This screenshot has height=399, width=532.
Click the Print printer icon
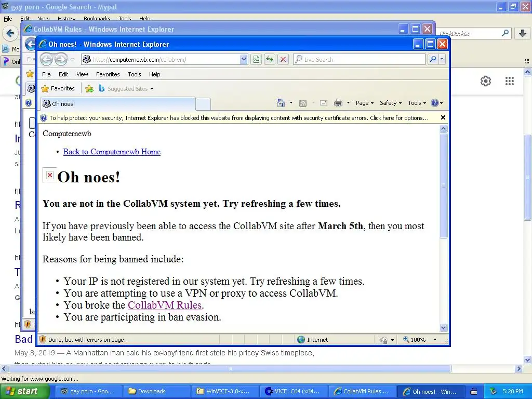(338, 103)
